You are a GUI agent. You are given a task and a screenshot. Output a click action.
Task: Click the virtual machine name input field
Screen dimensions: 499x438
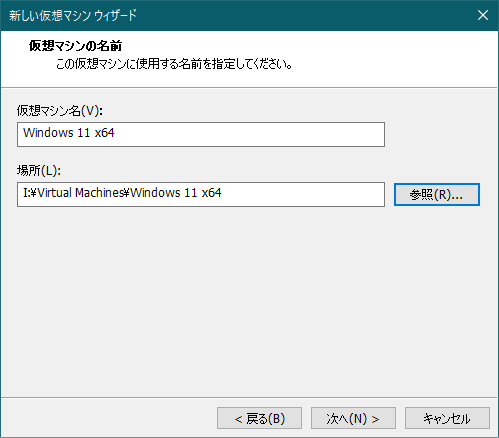201,134
